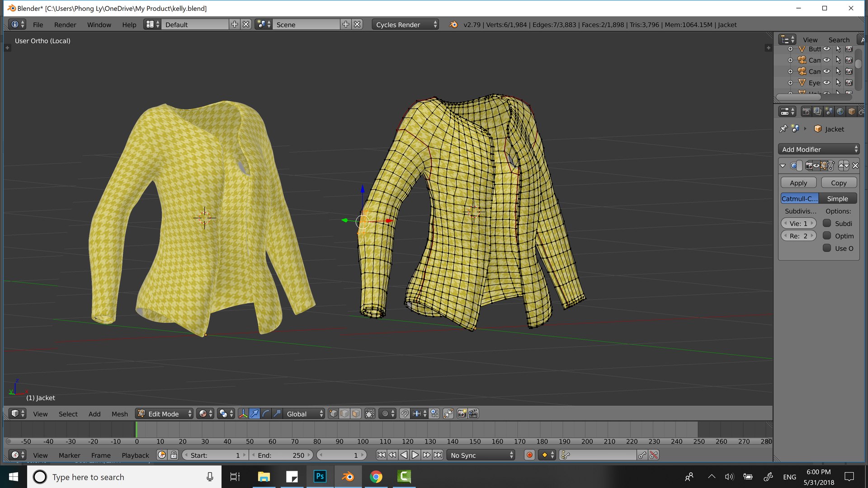The width and height of the screenshot is (868, 488).
Task: Hide the Eye object in outliner
Action: 826,83
